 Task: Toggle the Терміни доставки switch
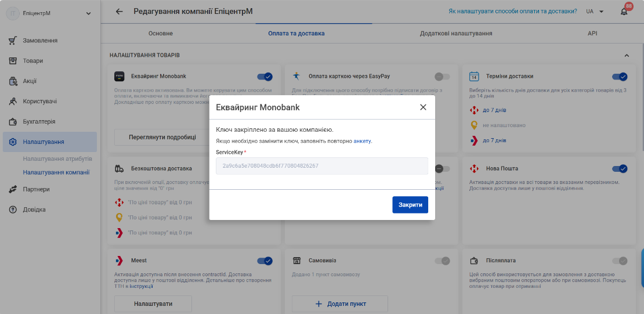(620, 77)
